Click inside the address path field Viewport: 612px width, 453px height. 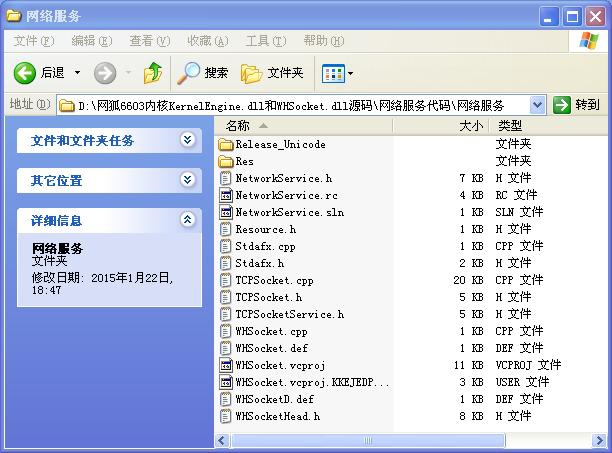pyautogui.click(x=302, y=106)
